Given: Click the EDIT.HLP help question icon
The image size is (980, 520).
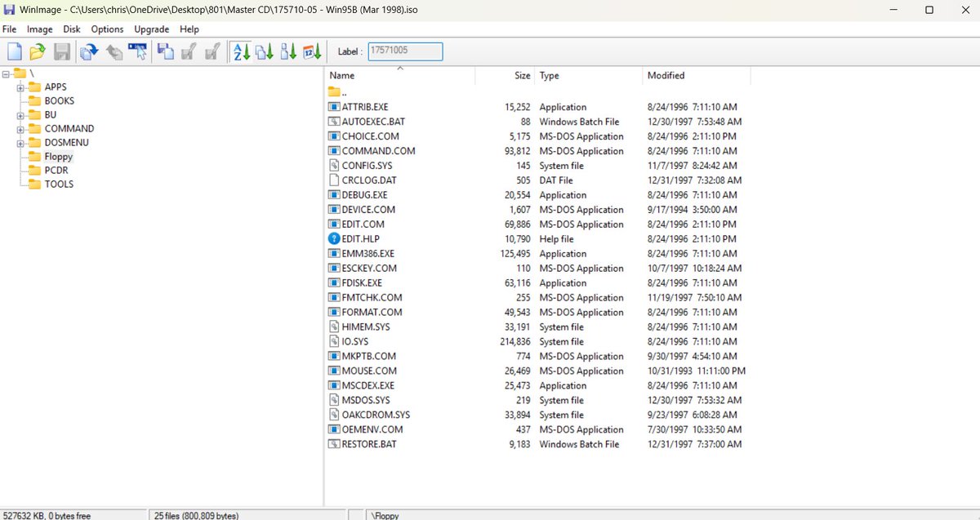Looking at the screenshot, I should pos(334,239).
